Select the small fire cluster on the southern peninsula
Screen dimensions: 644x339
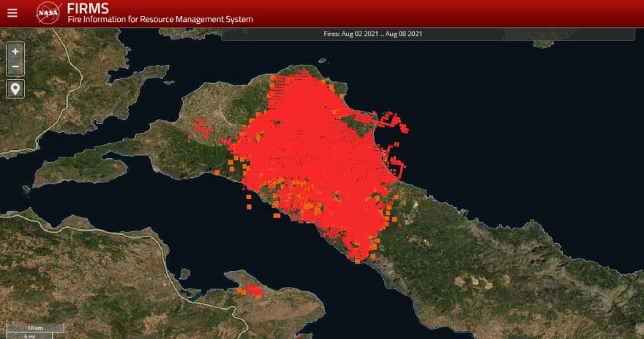[x=253, y=291]
